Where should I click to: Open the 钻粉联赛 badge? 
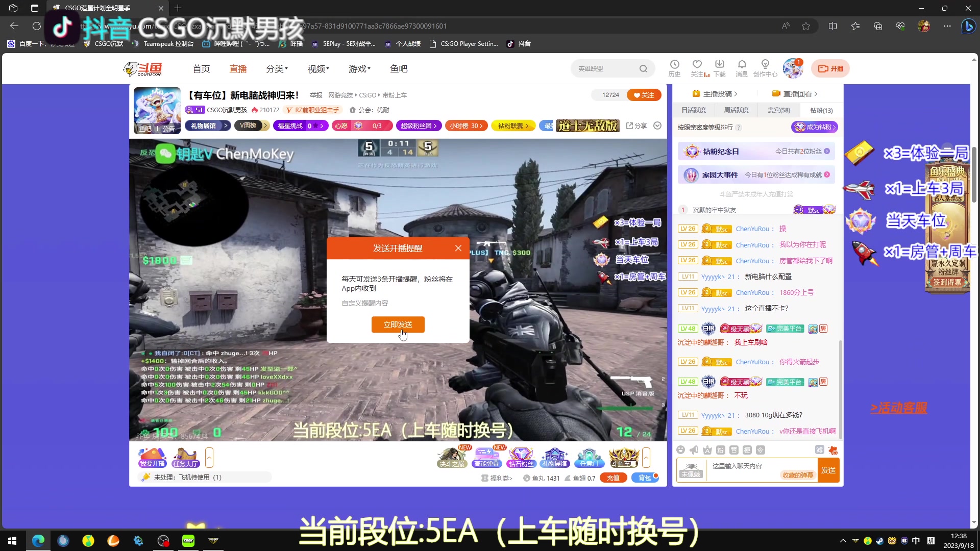coord(513,126)
